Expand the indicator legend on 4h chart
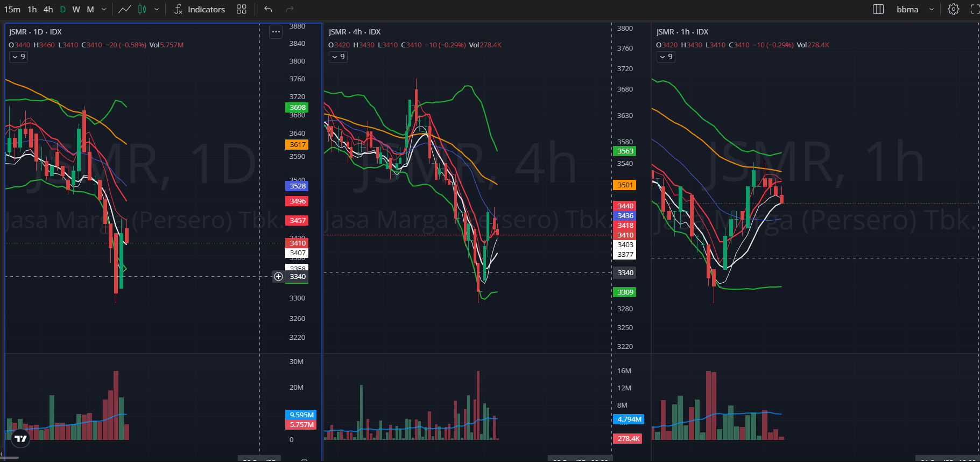The image size is (980, 462). pos(338,57)
